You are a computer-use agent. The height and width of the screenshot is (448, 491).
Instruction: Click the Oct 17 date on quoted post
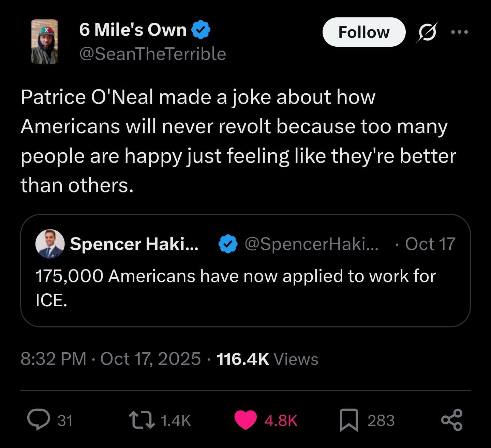pos(430,244)
